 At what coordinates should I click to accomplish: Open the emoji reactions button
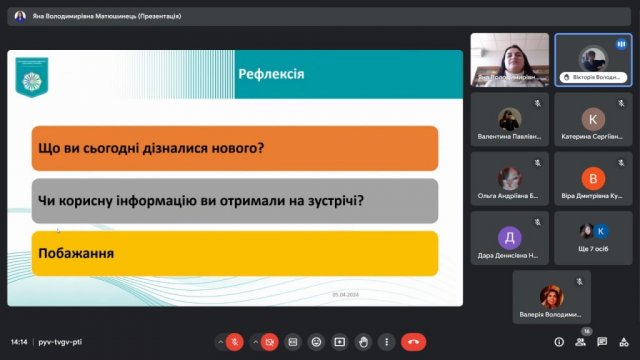click(x=316, y=342)
